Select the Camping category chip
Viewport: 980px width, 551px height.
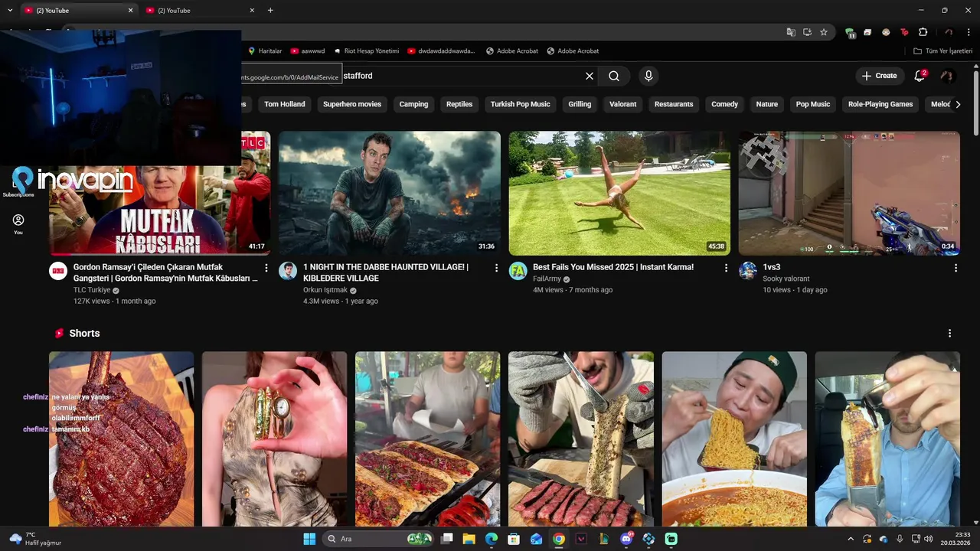coord(413,104)
